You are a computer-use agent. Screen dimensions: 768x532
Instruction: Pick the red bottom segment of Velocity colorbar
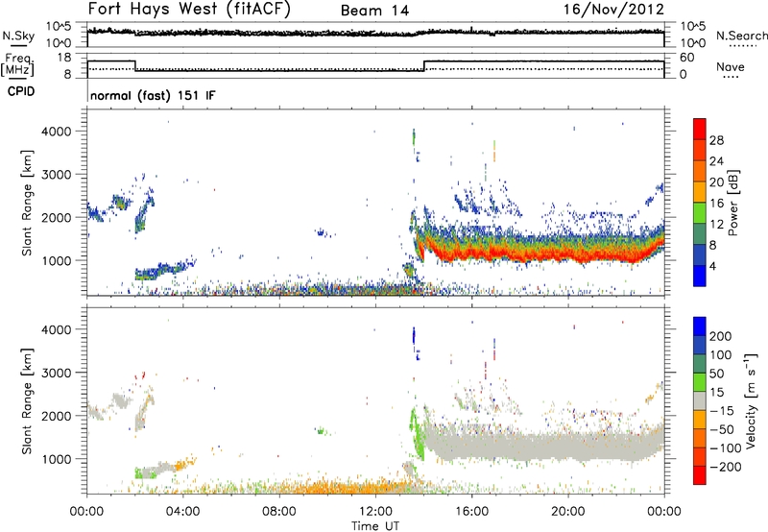pos(700,475)
